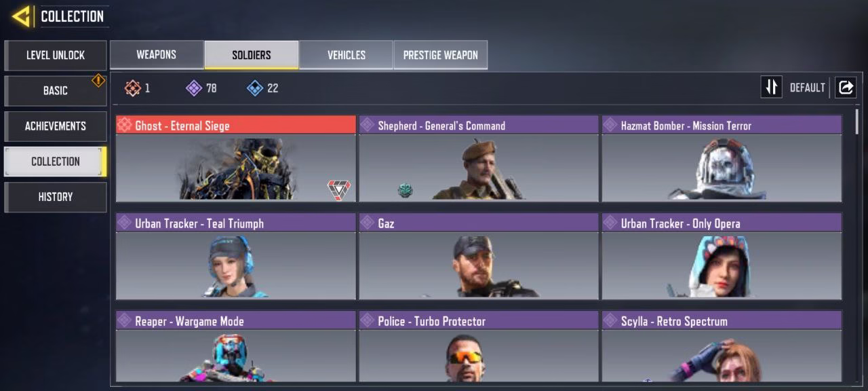Open the Default sort option
The image size is (868, 391).
point(807,88)
